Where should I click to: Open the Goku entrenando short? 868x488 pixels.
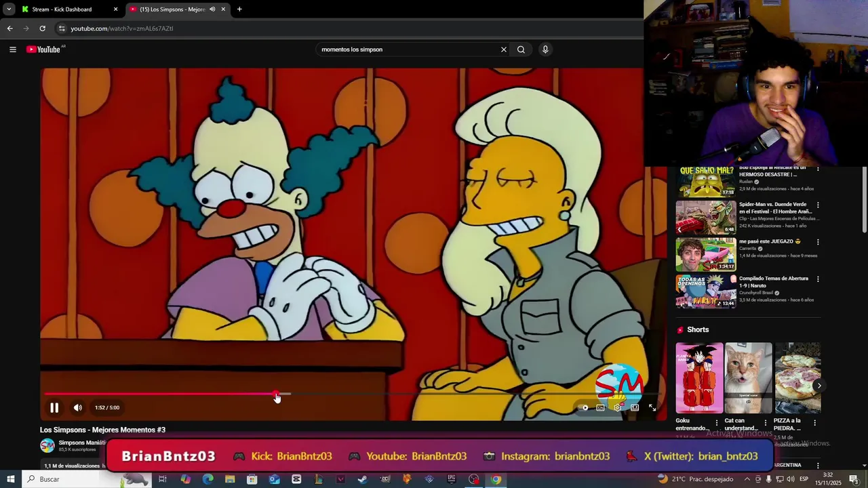click(699, 378)
